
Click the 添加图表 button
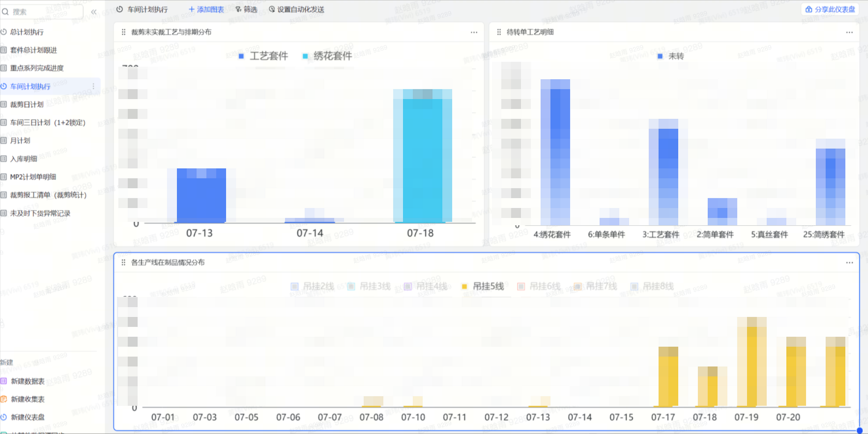(206, 9)
